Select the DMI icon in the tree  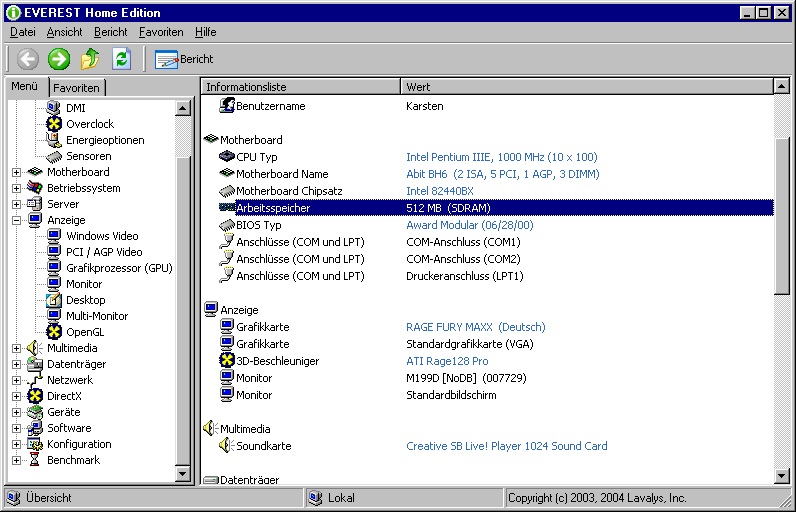click(x=53, y=108)
